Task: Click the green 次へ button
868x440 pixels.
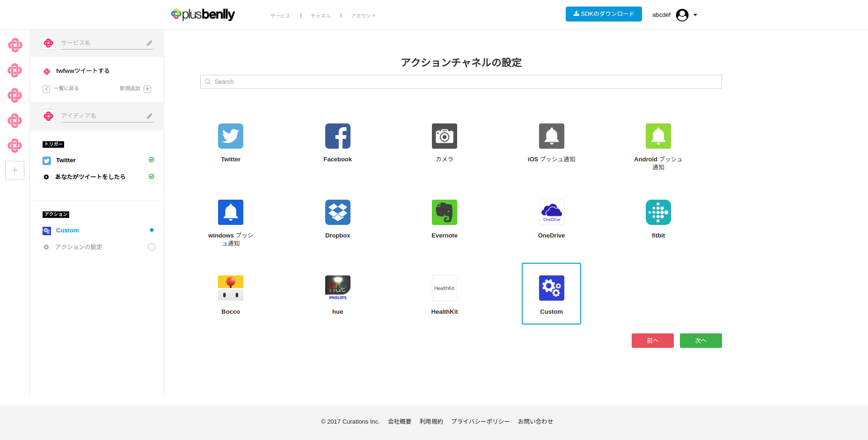Action: [701, 340]
